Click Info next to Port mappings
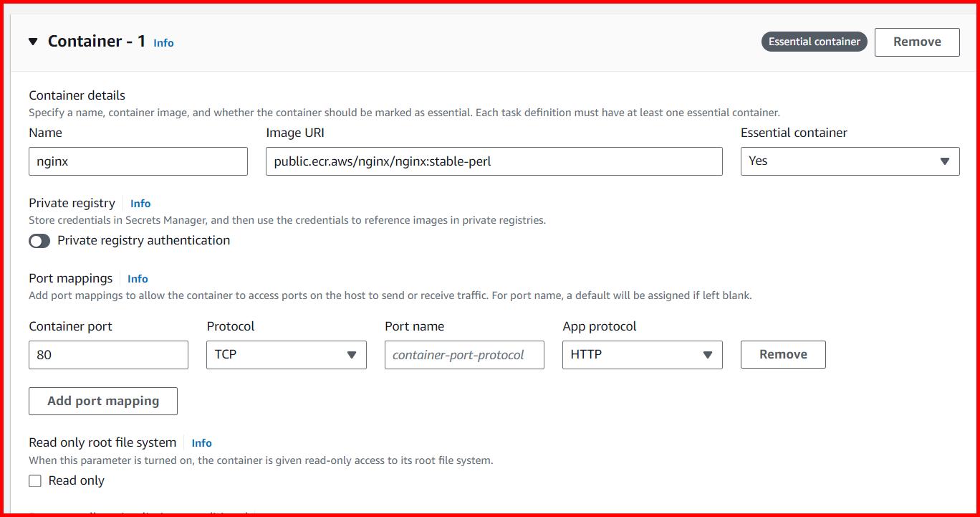The image size is (980, 517). (x=137, y=279)
